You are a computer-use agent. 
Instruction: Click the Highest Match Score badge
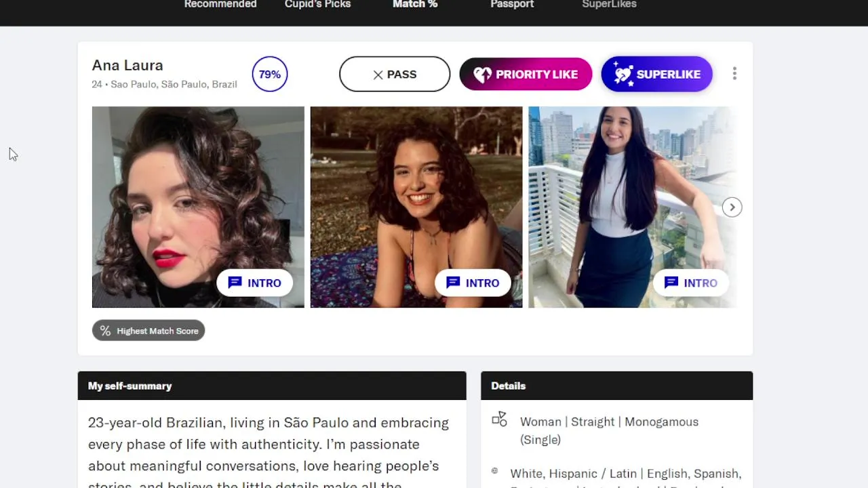(x=149, y=331)
